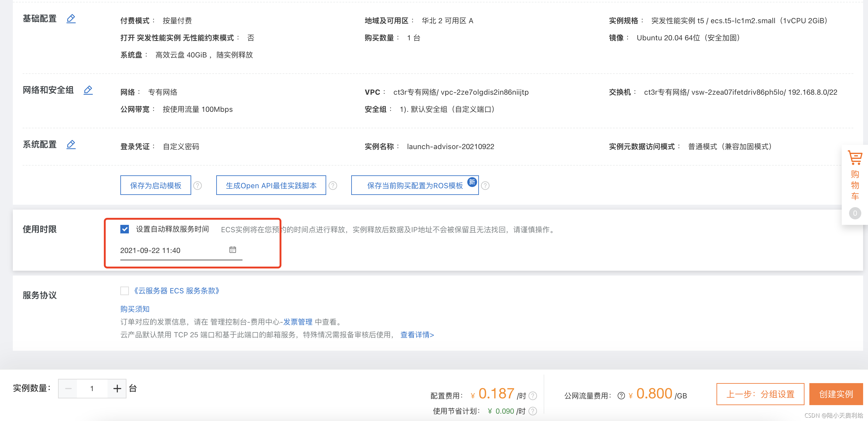
Task: Edit the 基础配置 section via pencil icon
Action: (x=71, y=19)
